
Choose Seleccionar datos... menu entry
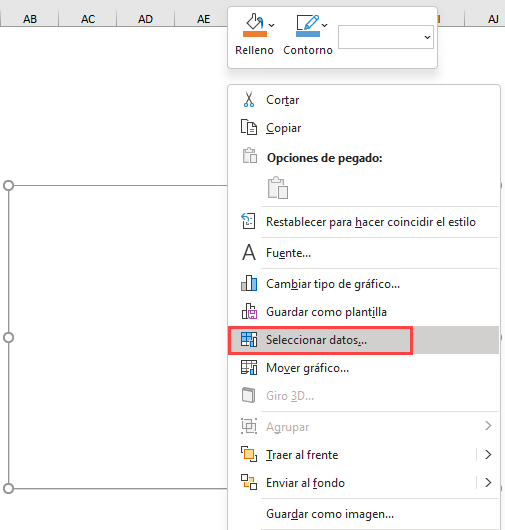[x=364, y=340]
